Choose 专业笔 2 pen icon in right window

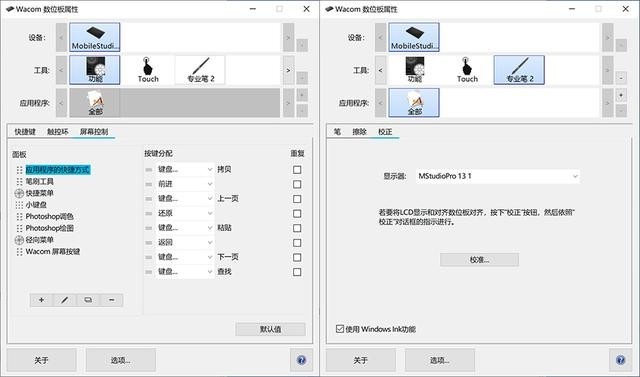[x=519, y=70]
